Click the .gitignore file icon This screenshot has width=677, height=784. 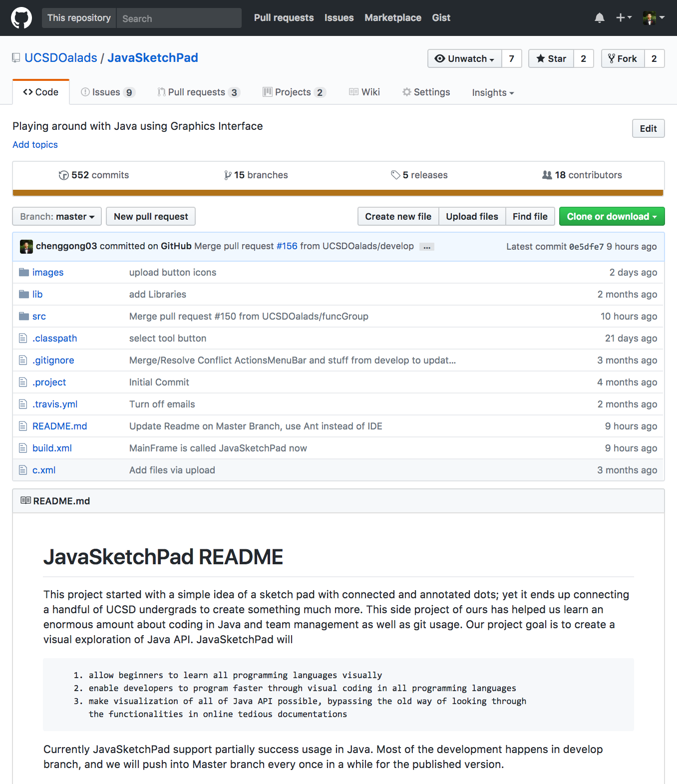pos(23,360)
